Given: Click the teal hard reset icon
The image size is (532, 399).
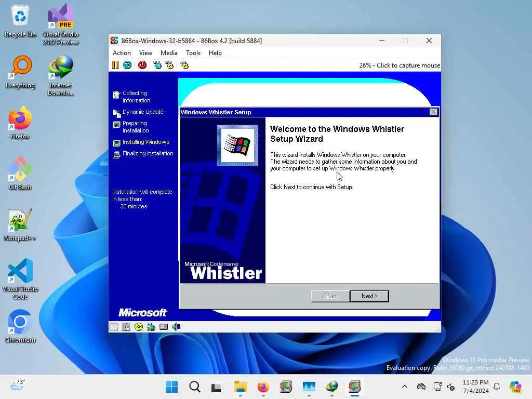Looking at the screenshot, I should 127,65.
